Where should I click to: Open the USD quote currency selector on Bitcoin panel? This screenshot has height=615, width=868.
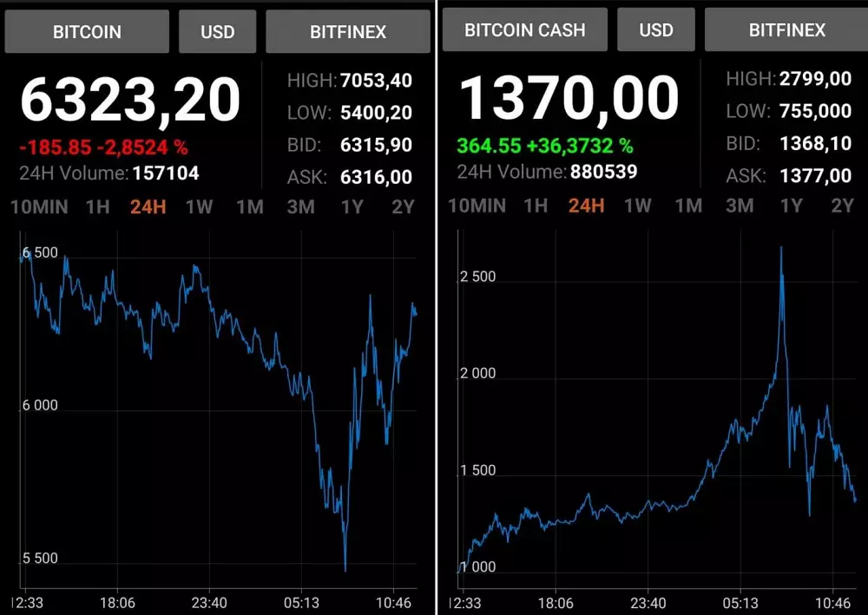(x=217, y=31)
